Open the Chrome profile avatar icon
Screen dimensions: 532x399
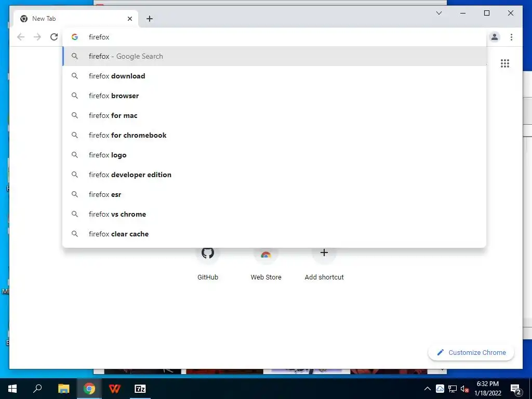(x=495, y=37)
